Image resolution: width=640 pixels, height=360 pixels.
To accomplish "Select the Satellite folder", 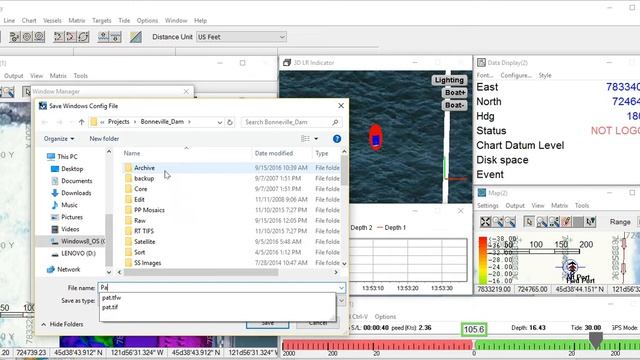I will click(x=144, y=242).
